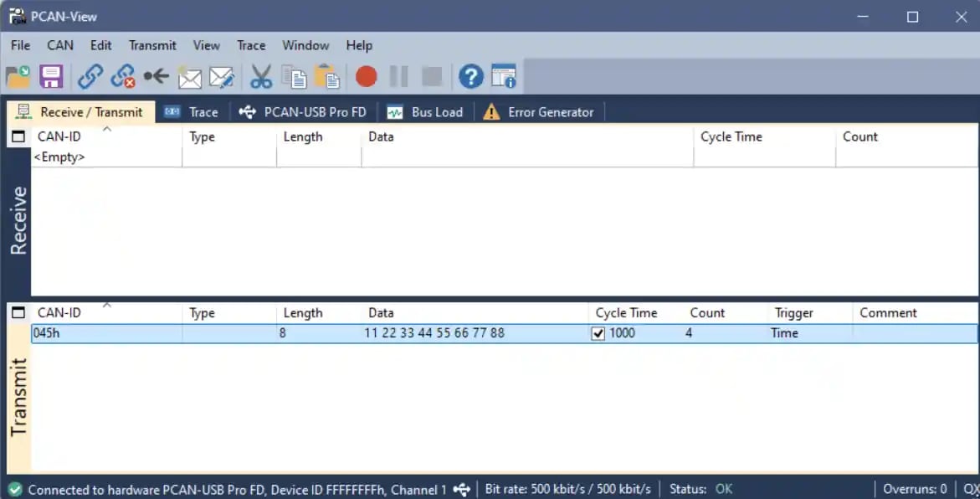Image resolution: width=980 pixels, height=499 pixels.
Task: Sort Receive list by CAN-ID column header
Action: [106, 137]
